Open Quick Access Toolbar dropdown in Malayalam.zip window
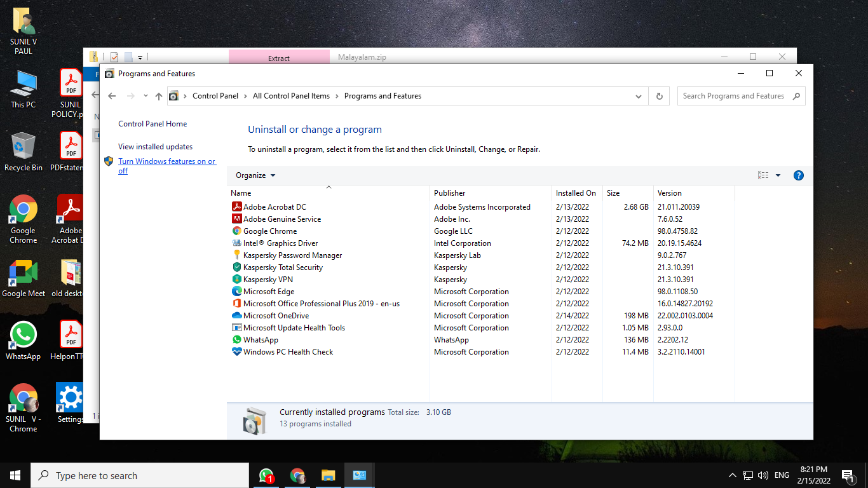The height and width of the screenshot is (488, 868). click(x=140, y=57)
